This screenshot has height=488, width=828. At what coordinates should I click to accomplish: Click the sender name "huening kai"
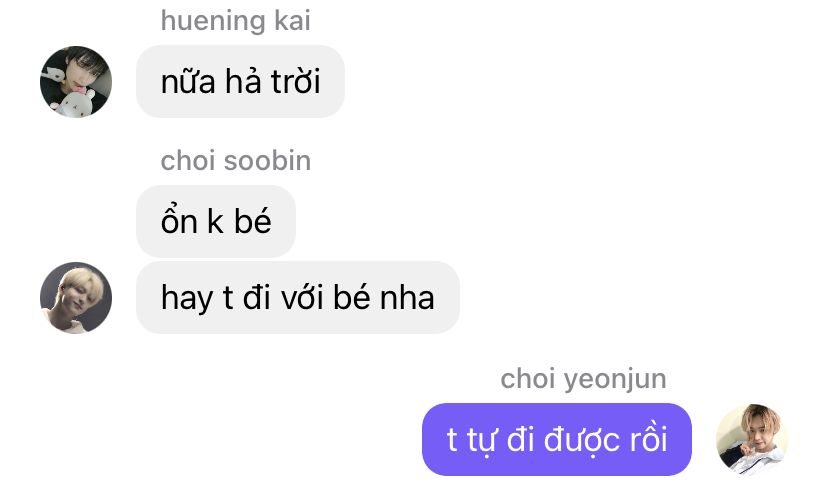click(x=236, y=21)
